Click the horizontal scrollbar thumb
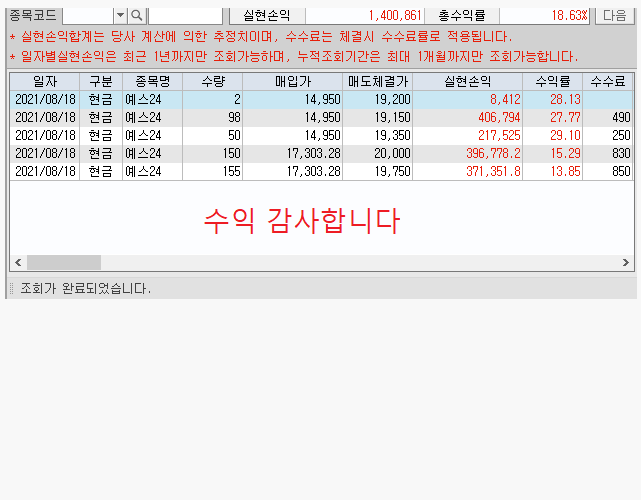This screenshot has width=641, height=500. coord(64,263)
